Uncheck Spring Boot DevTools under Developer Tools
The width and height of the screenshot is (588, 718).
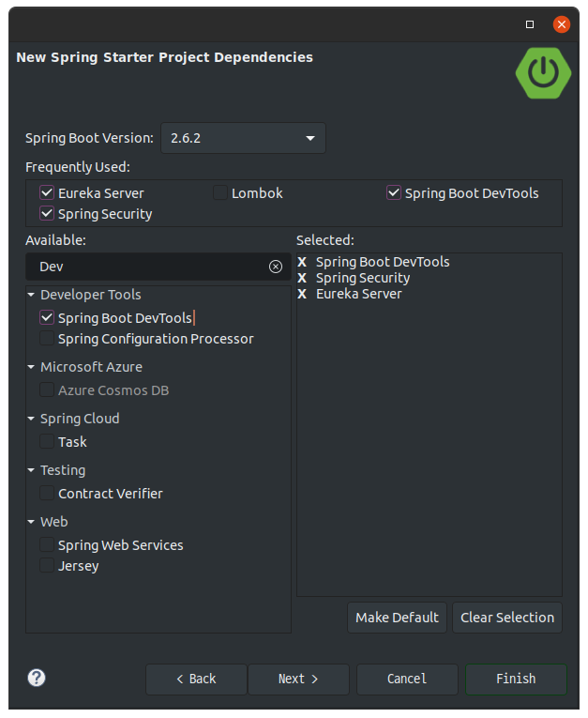(47, 317)
